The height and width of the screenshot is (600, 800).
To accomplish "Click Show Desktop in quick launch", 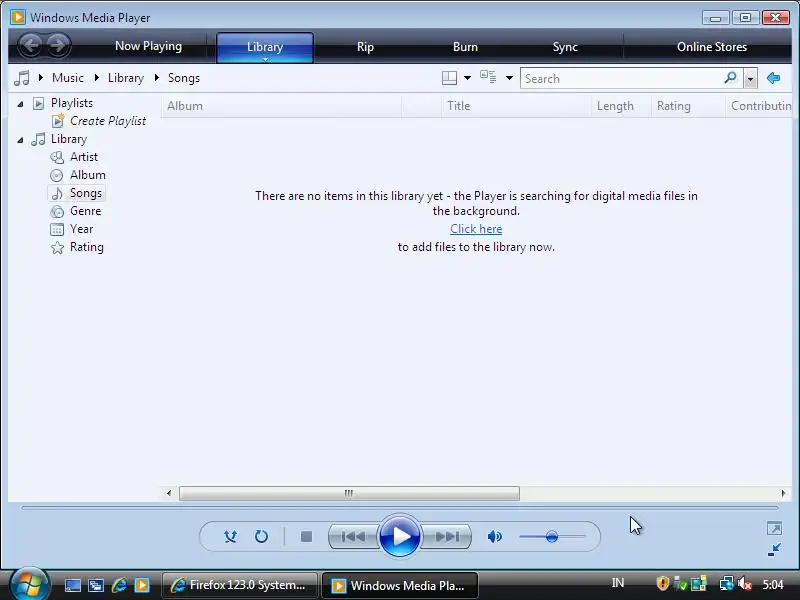I will coord(72,585).
